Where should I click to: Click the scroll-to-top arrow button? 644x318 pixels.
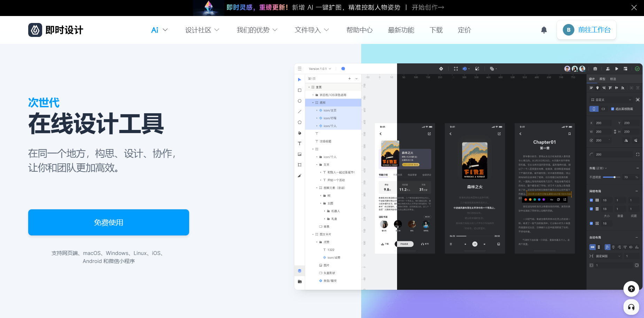point(631,289)
